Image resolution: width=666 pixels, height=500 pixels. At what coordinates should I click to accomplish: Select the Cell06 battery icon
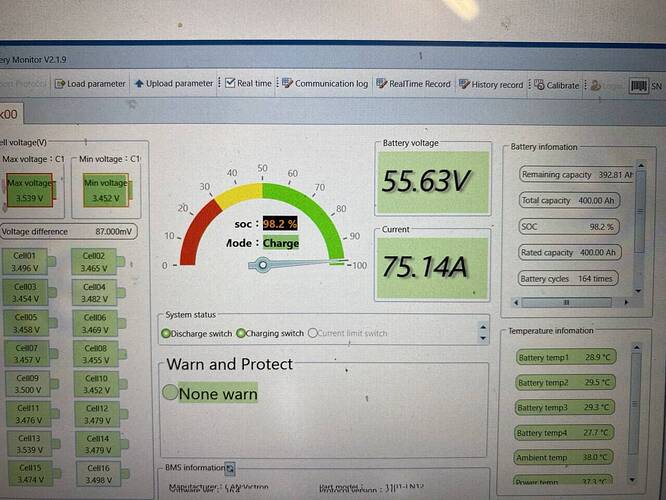coord(99,323)
